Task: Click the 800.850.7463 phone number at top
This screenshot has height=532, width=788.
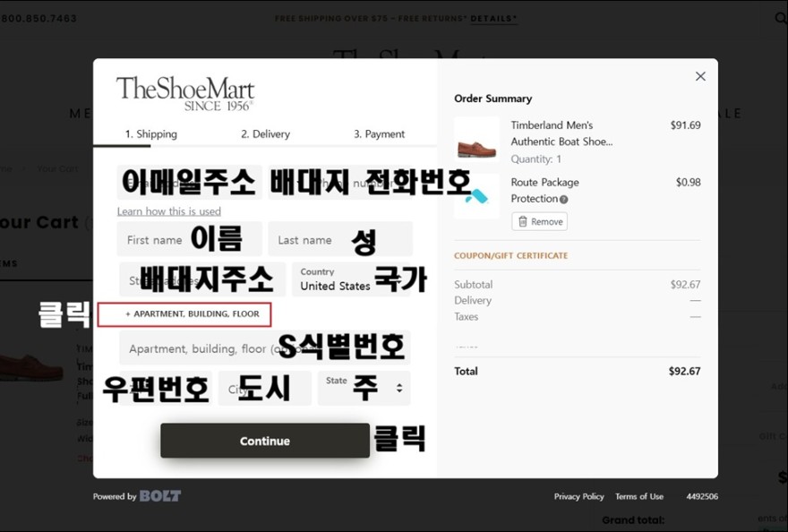Action: pyautogui.click(x=39, y=19)
